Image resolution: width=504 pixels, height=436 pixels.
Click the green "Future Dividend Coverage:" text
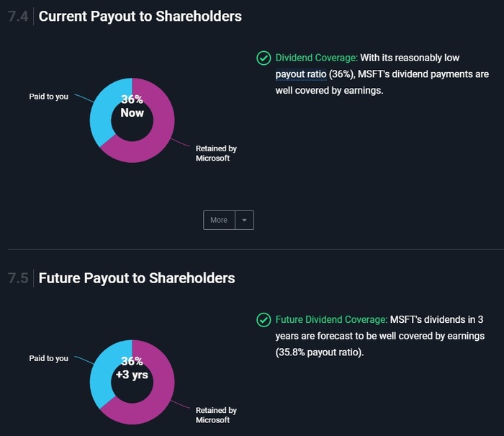332,319
